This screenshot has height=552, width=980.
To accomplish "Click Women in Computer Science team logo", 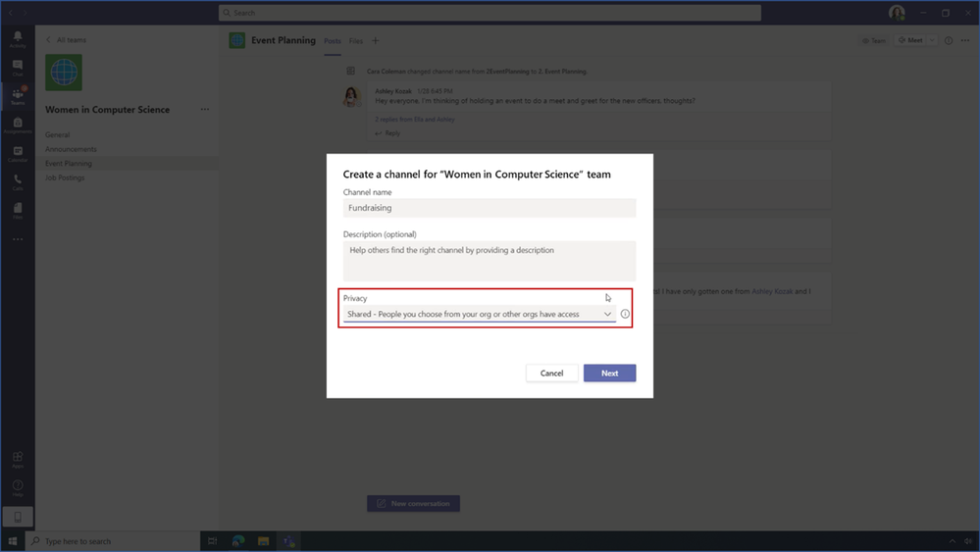I will coord(64,73).
